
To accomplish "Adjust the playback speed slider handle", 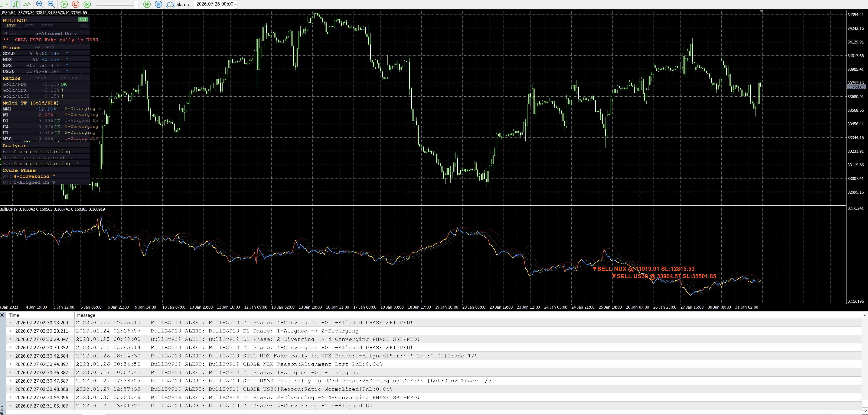I will click(x=136, y=4).
